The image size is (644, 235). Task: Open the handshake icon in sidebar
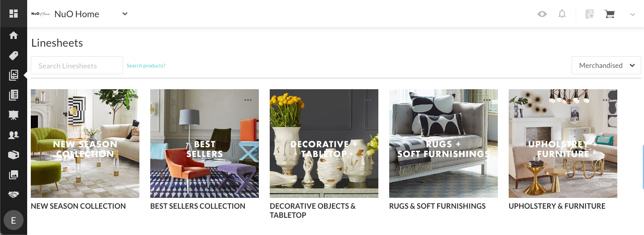tap(14, 194)
